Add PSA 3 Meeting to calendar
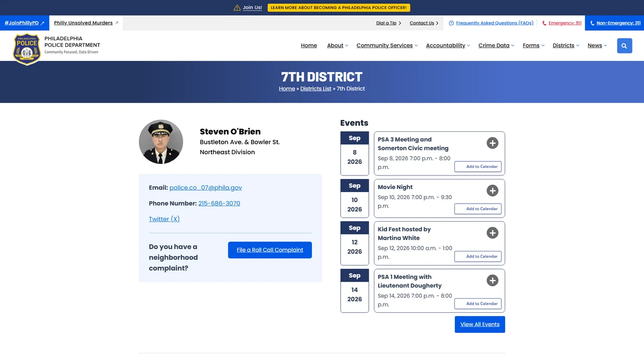644x362 pixels. [x=478, y=166]
